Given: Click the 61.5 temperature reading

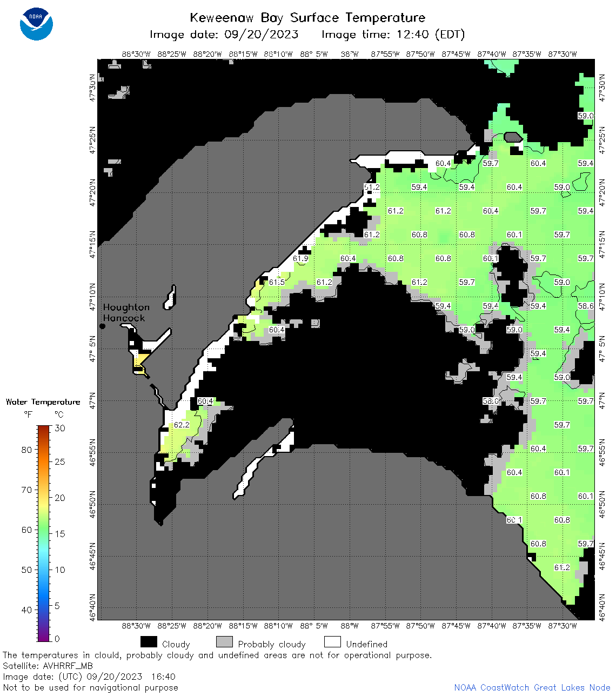Looking at the screenshot, I should [277, 282].
